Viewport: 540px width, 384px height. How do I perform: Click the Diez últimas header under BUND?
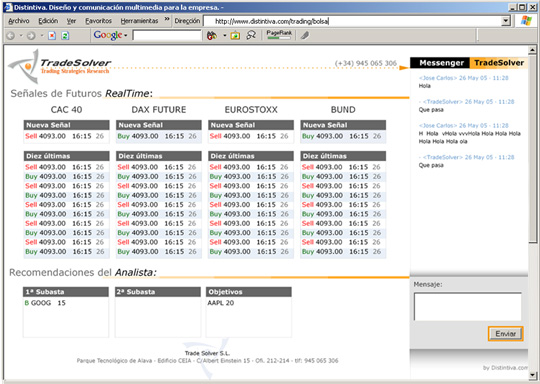(x=343, y=156)
